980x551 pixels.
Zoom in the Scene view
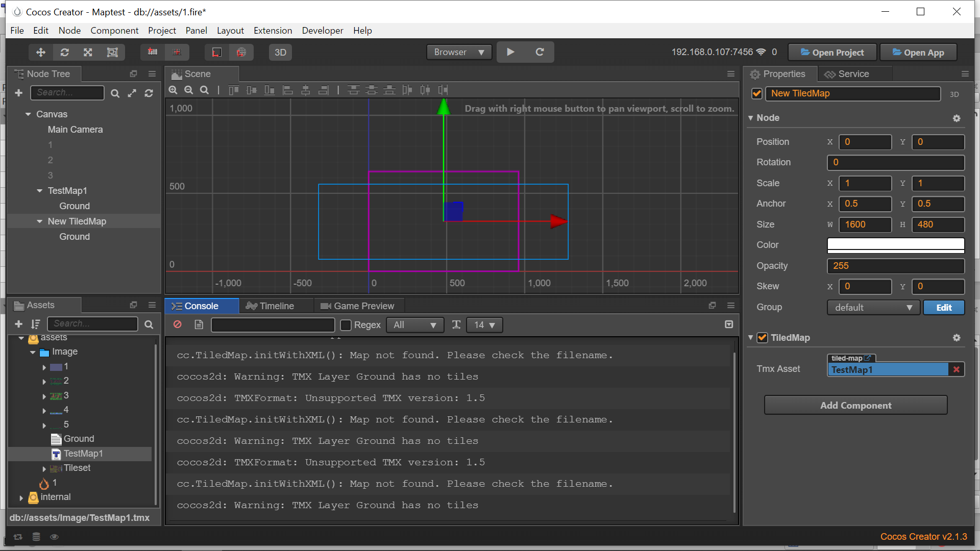pos(173,90)
